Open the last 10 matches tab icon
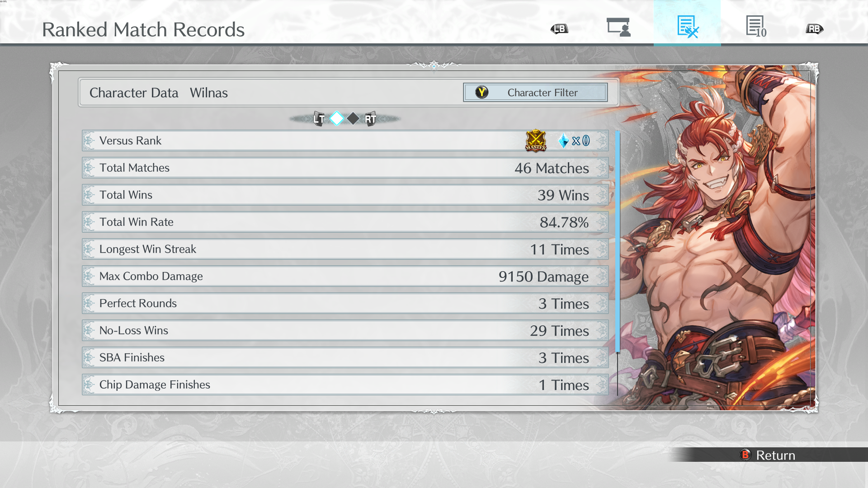 point(756,27)
